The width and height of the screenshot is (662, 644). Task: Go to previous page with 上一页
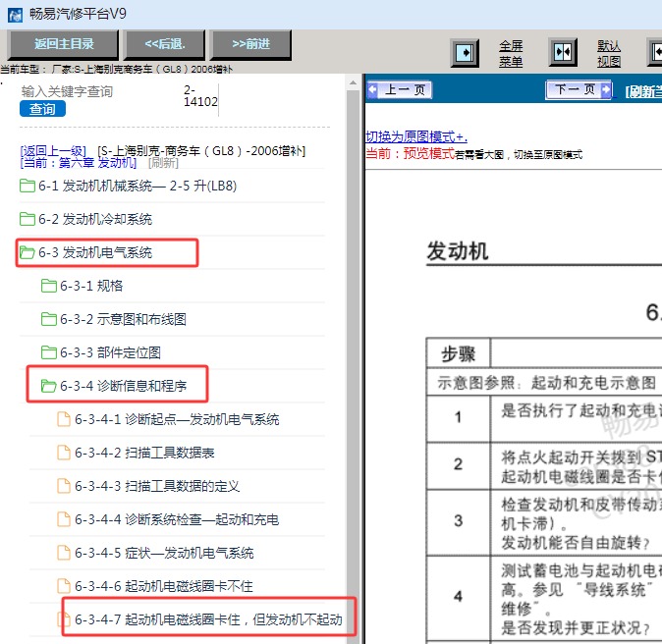[400, 89]
